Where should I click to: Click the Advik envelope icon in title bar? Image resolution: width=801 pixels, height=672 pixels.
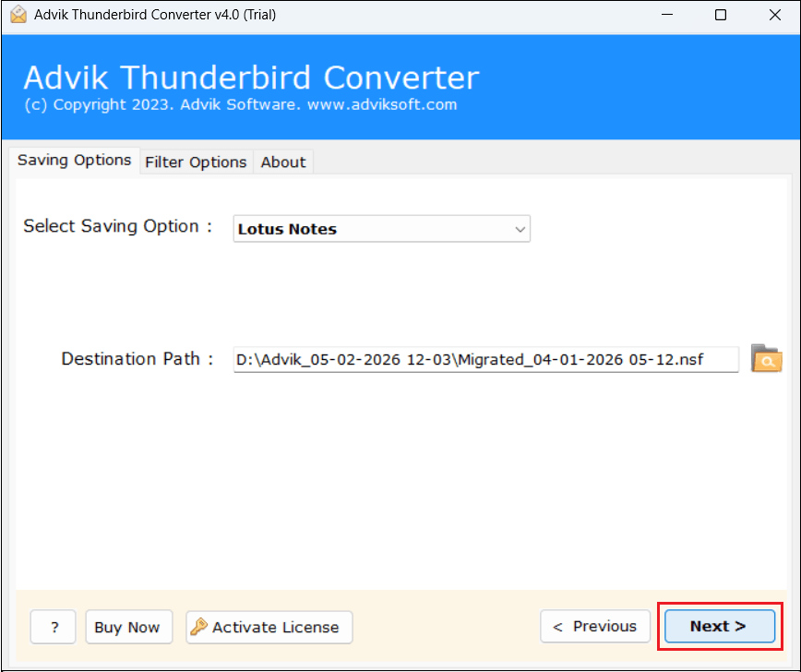(17, 15)
